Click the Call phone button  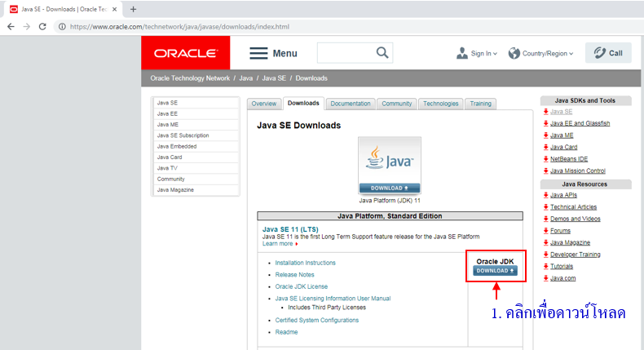(x=608, y=53)
